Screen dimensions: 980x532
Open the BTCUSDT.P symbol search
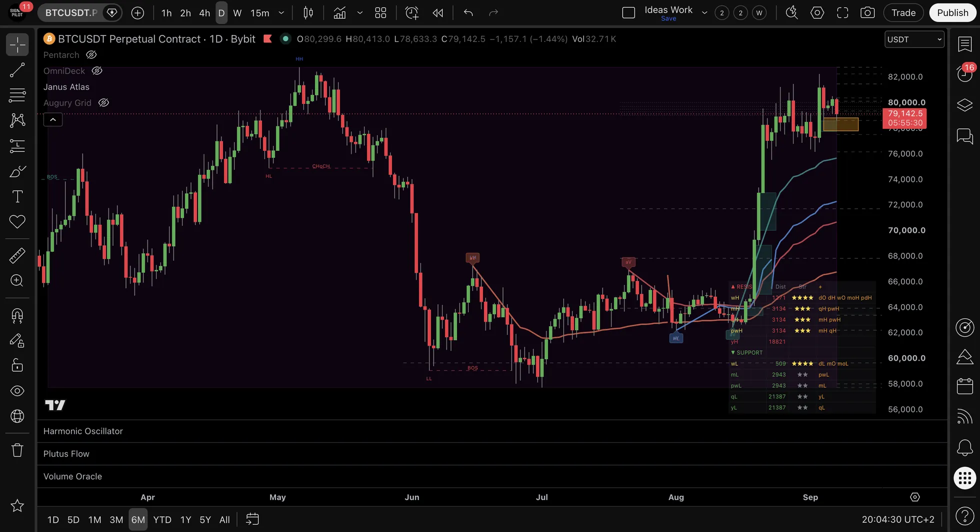coord(71,13)
